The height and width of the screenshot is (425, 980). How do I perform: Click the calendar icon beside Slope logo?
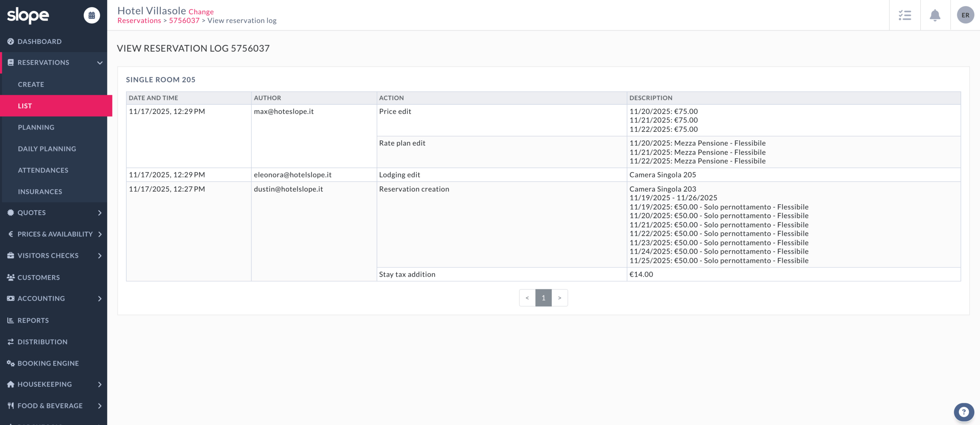(91, 15)
